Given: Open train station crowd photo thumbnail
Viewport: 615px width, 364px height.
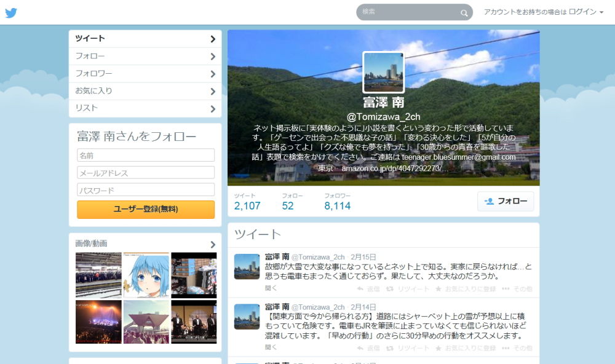Looking at the screenshot, I should pos(98,275).
